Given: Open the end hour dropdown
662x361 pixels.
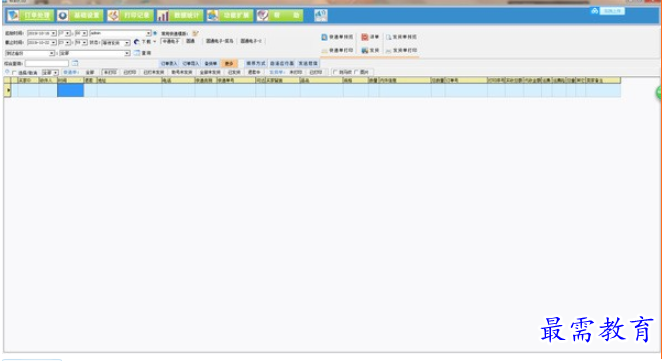Looking at the screenshot, I should 68,43.
